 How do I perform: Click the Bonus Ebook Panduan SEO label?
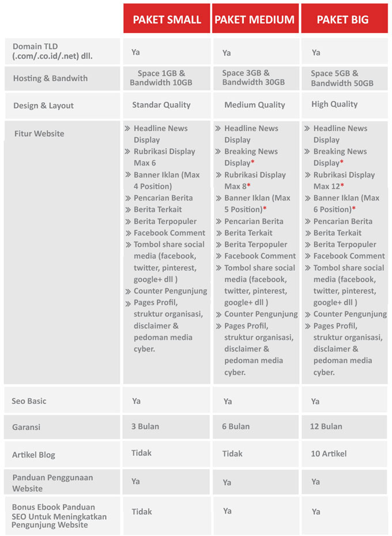pos(59,516)
